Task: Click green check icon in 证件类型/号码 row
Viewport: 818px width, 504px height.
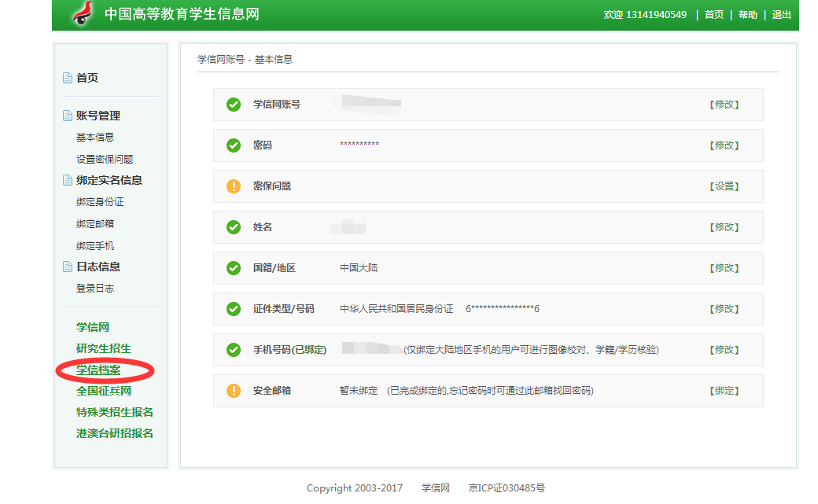Action: click(x=234, y=309)
